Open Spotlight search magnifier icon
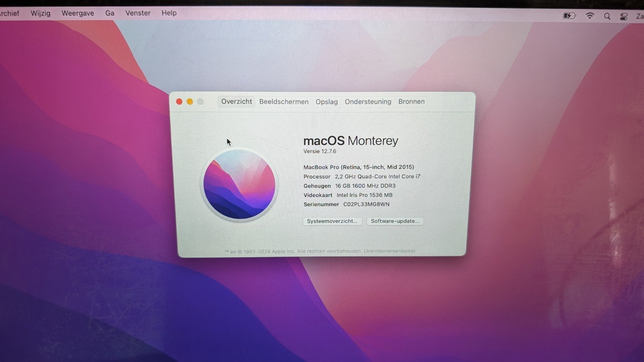Viewport: 644px width, 362px height. [607, 16]
